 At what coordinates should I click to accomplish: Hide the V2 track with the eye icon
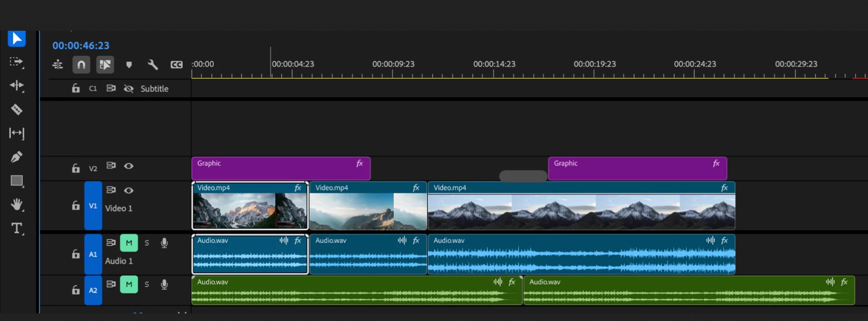[128, 166]
